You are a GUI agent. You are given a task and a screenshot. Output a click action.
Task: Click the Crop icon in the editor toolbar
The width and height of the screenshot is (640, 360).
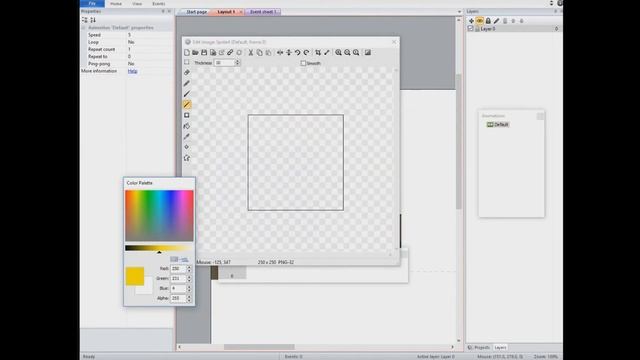pos(318,53)
